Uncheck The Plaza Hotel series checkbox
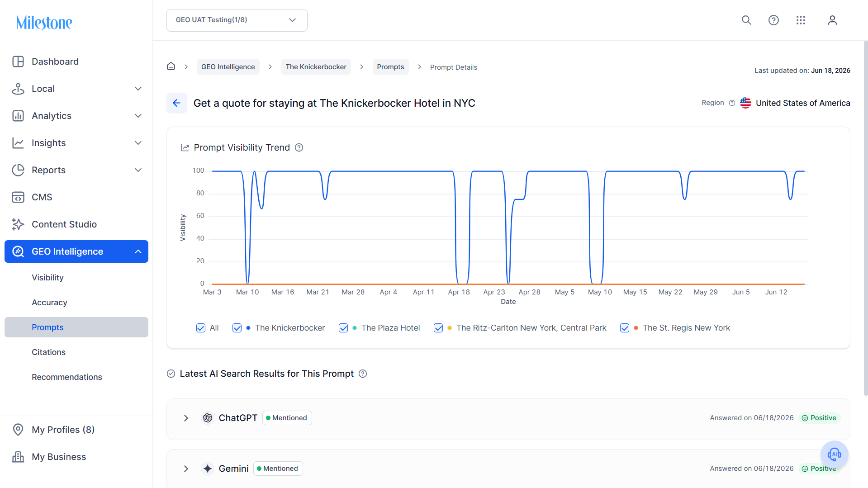The image size is (868, 488). tap(343, 328)
